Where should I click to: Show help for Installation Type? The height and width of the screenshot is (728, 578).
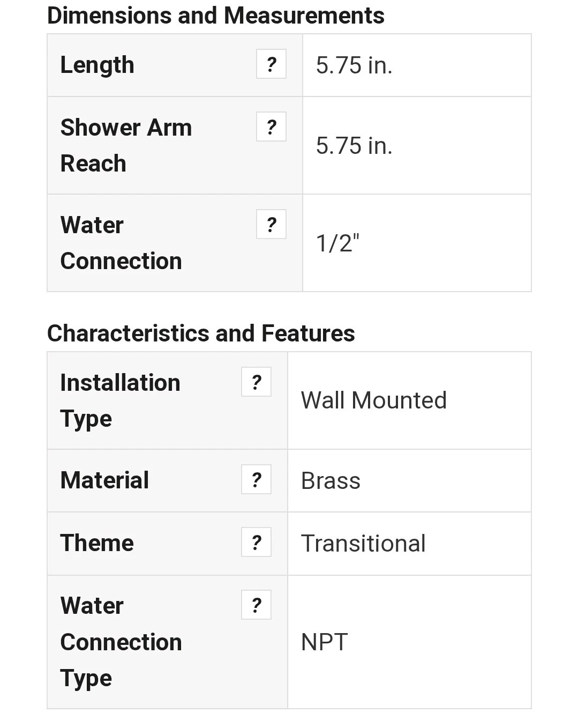coord(256,382)
